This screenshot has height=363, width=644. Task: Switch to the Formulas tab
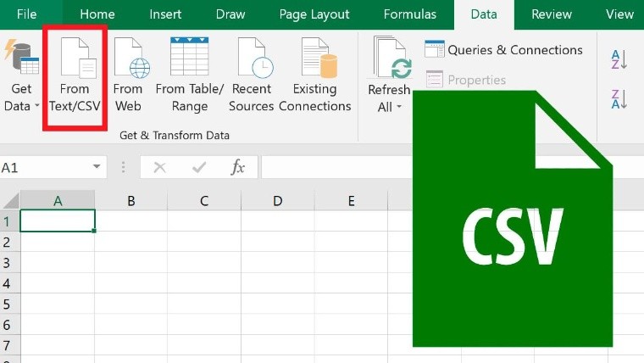410,14
